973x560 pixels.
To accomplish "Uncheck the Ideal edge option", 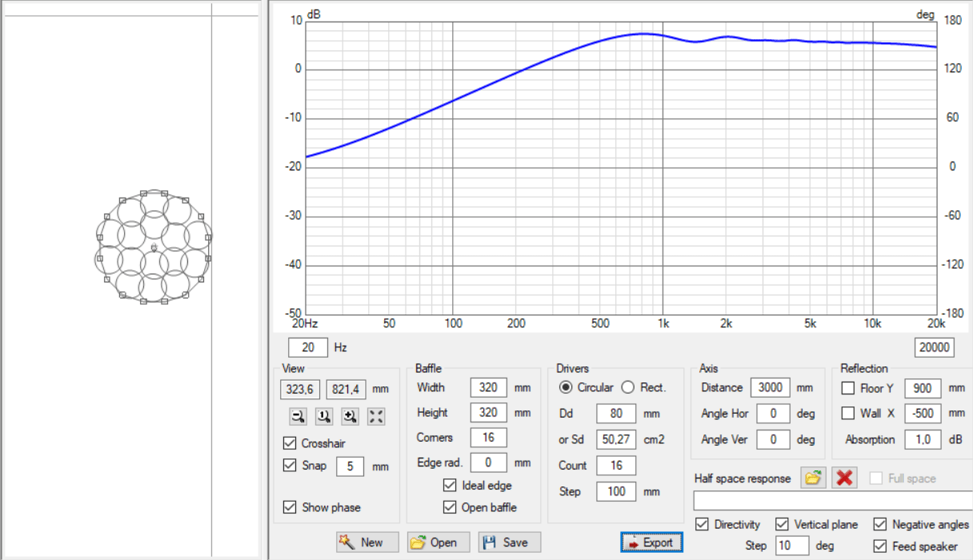I will tap(450, 486).
